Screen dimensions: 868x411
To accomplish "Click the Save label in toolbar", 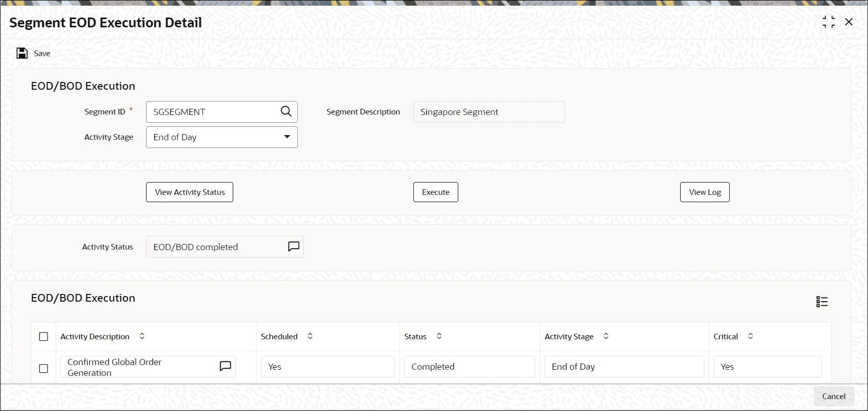I will pyautogui.click(x=42, y=53).
